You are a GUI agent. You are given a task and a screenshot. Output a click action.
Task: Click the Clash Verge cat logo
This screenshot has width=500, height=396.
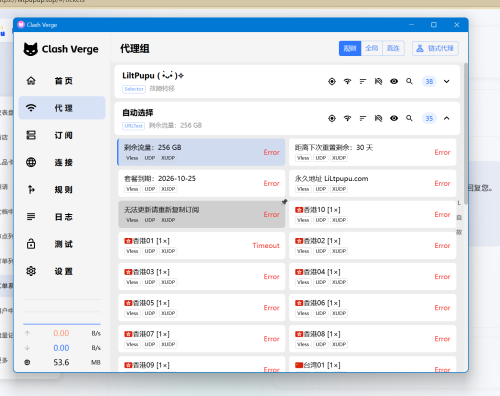point(31,49)
